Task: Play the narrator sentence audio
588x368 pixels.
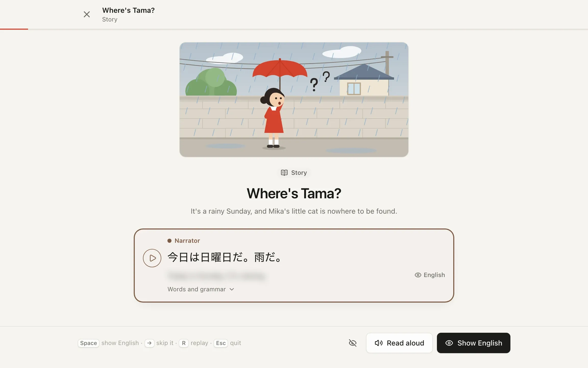Action: coord(152,258)
